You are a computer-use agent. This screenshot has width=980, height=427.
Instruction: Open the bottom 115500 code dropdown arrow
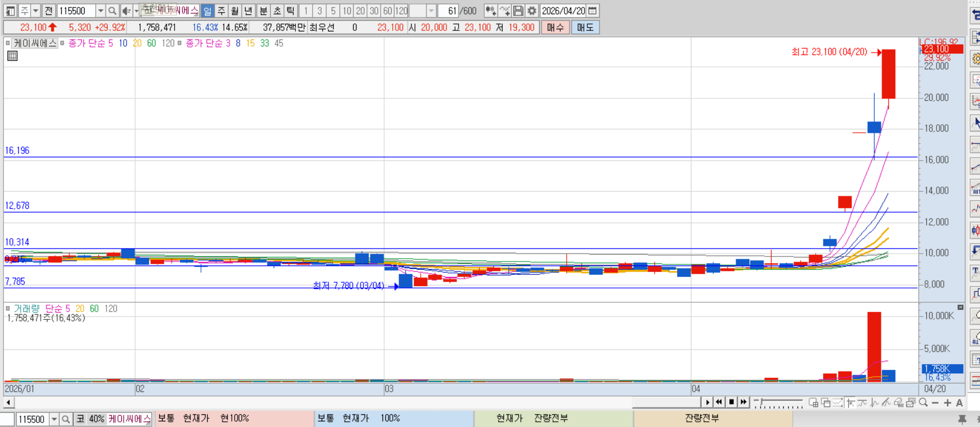(54, 420)
